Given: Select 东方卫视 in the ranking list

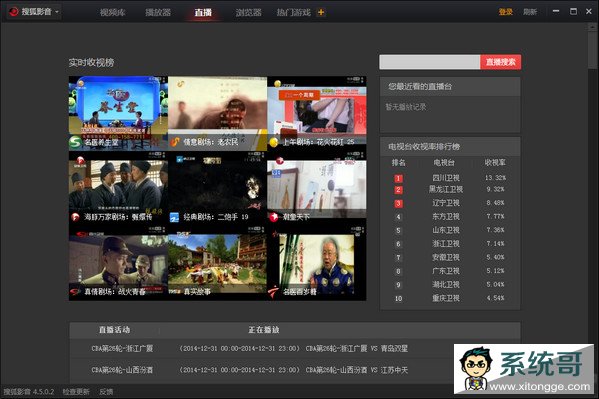Looking at the screenshot, I should tap(445, 217).
